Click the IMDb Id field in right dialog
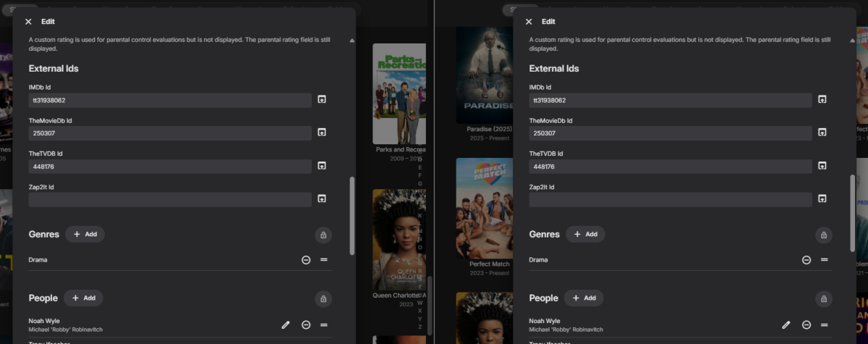 [x=670, y=100]
